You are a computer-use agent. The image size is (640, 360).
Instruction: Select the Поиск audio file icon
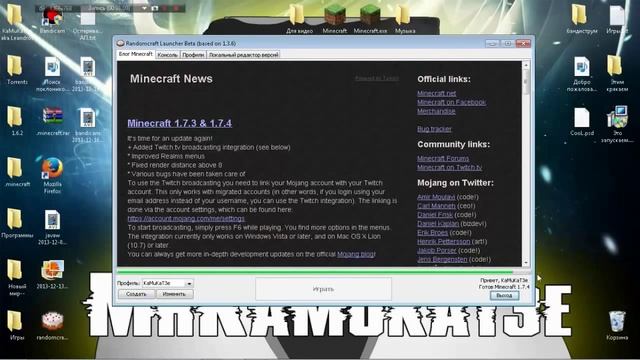pos(52,73)
